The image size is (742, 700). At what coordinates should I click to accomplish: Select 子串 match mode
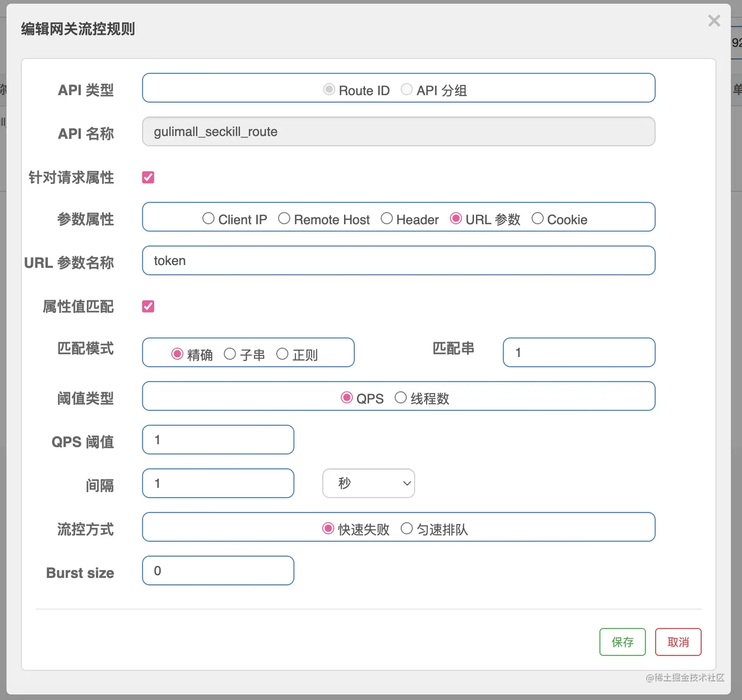click(x=230, y=353)
